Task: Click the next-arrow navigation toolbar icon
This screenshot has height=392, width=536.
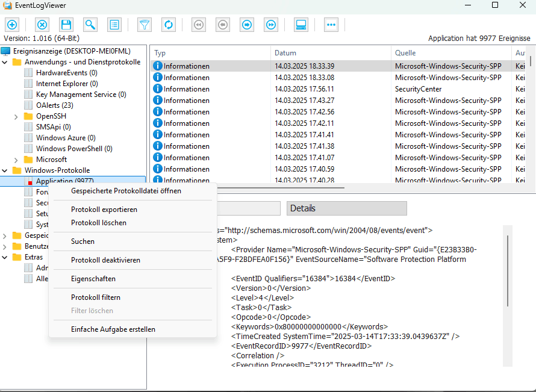Action: click(x=247, y=25)
